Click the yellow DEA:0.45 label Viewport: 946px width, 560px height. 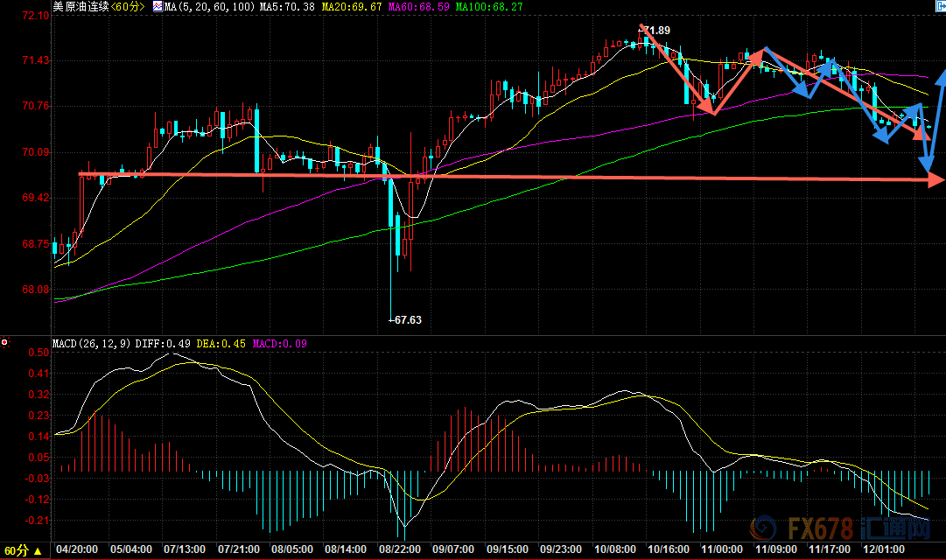pyautogui.click(x=221, y=343)
